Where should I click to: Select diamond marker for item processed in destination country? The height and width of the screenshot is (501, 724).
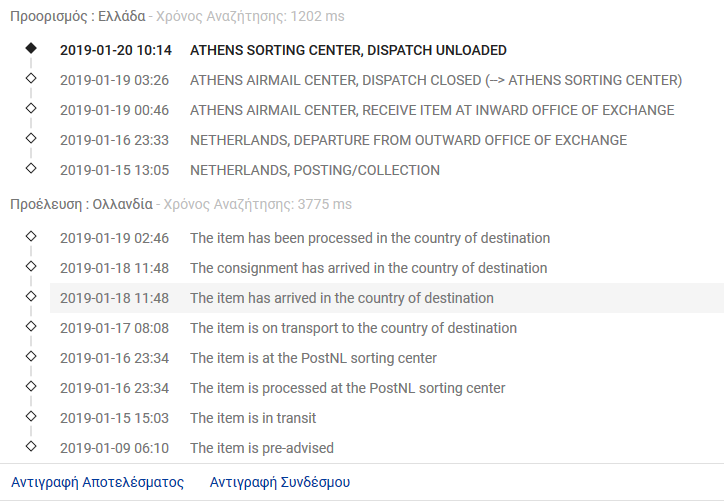tap(31, 236)
